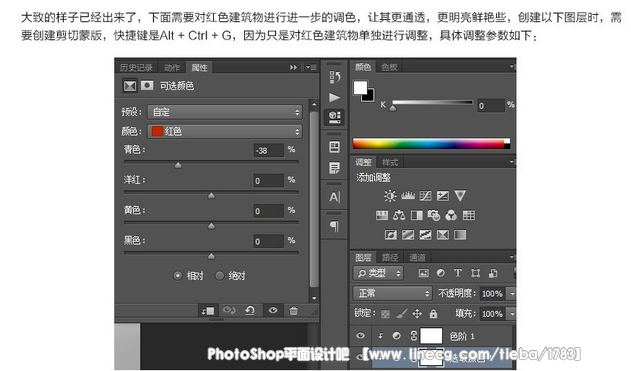The width and height of the screenshot is (631, 371).
Task: Add a Hue/Saturation adjustment icon
Action: [381, 215]
